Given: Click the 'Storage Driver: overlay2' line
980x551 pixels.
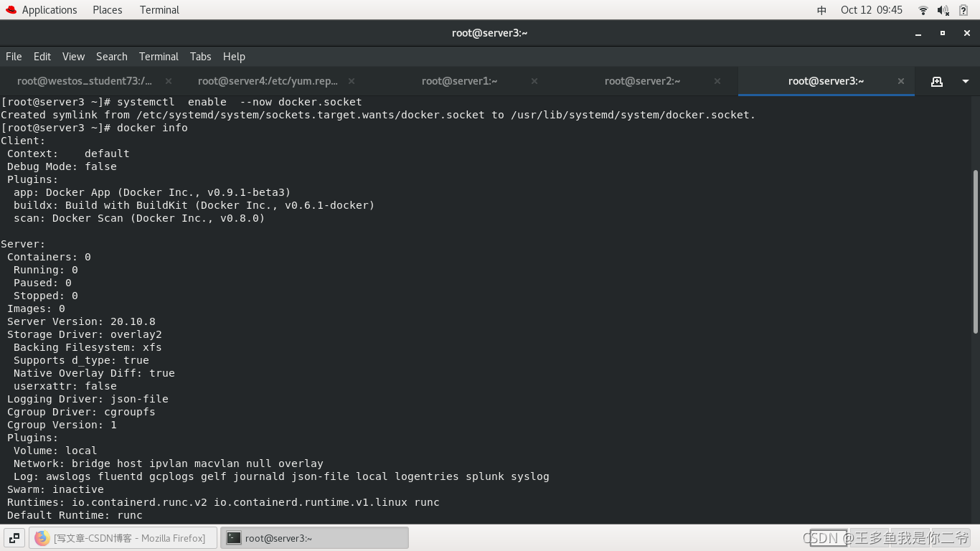Looking at the screenshot, I should tap(85, 334).
